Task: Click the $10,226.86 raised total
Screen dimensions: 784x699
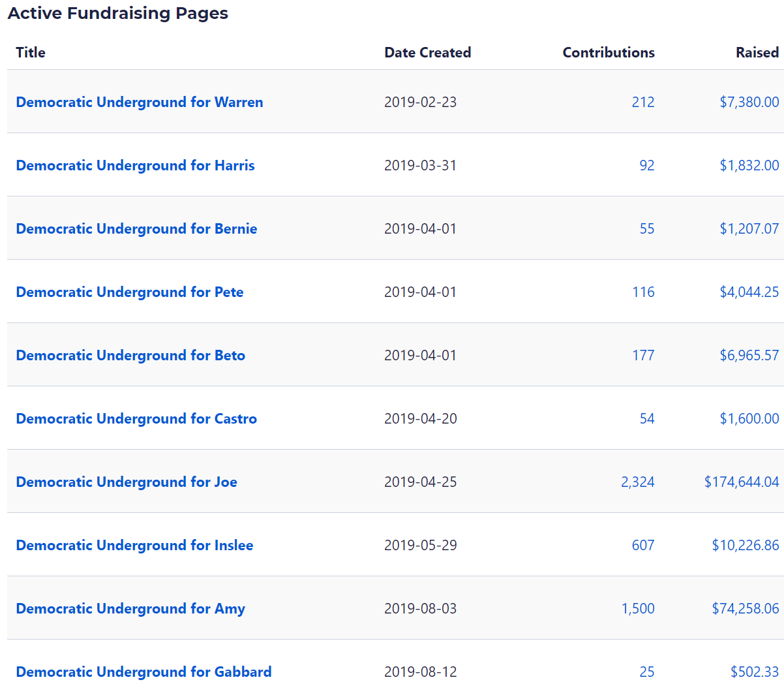Action: pyautogui.click(x=745, y=545)
